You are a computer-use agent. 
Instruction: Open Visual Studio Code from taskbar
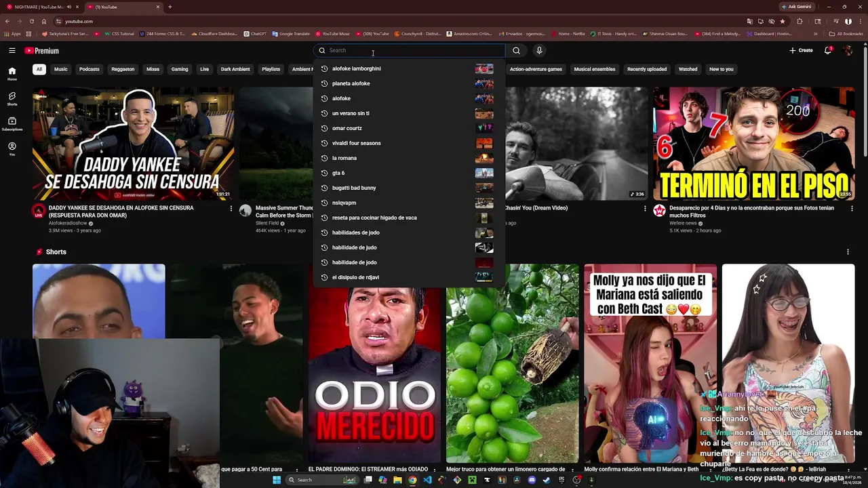[427, 480]
